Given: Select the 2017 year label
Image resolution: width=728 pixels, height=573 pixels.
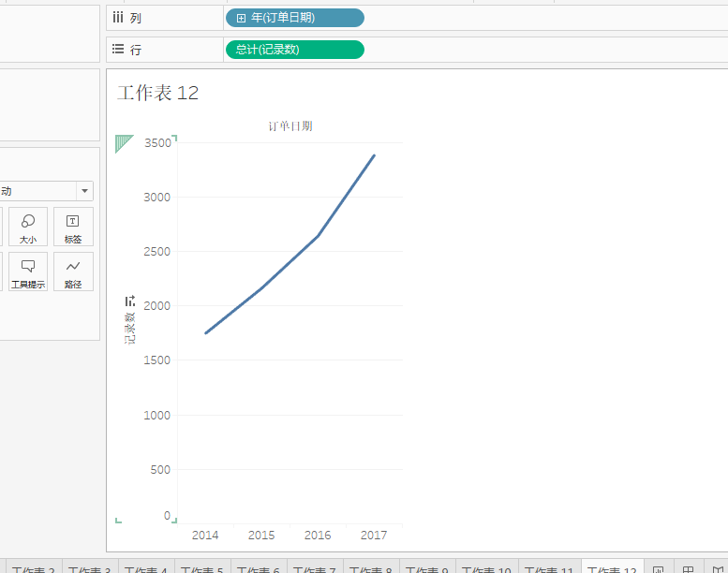Looking at the screenshot, I should pos(374,536).
